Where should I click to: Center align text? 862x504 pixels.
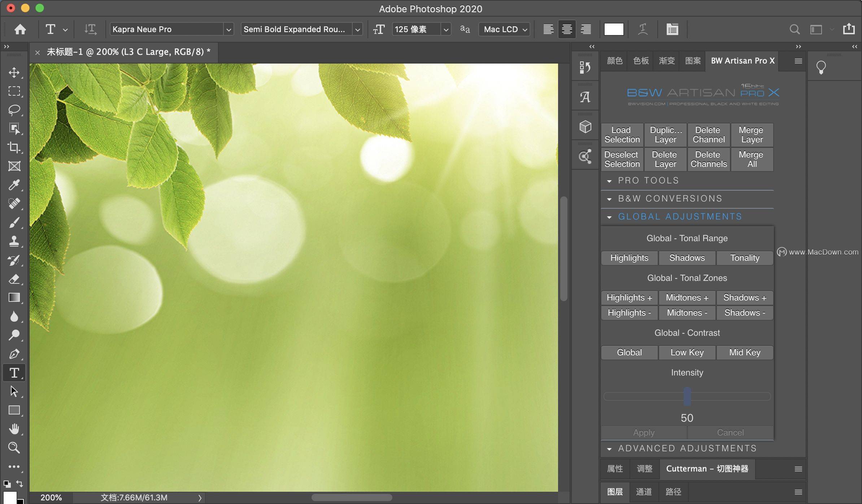567,29
